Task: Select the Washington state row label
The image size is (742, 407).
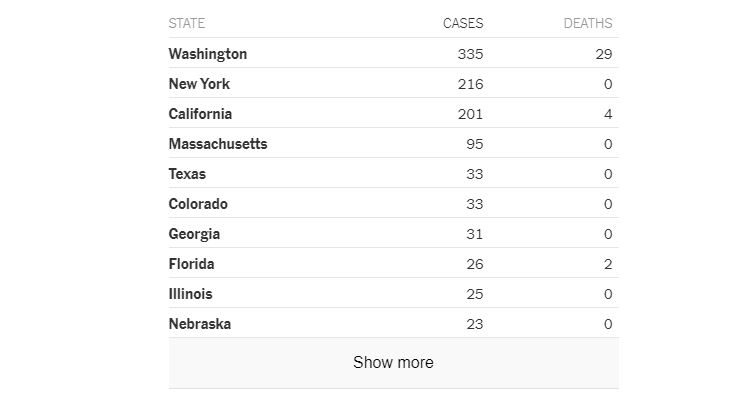Action: pyautogui.click(x=208, y=54)
